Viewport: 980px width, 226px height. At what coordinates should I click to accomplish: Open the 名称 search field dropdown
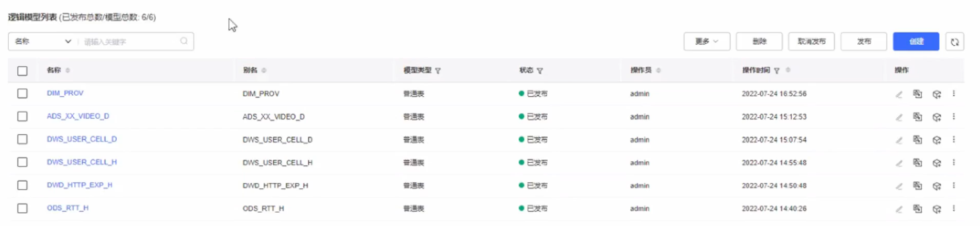43,41
